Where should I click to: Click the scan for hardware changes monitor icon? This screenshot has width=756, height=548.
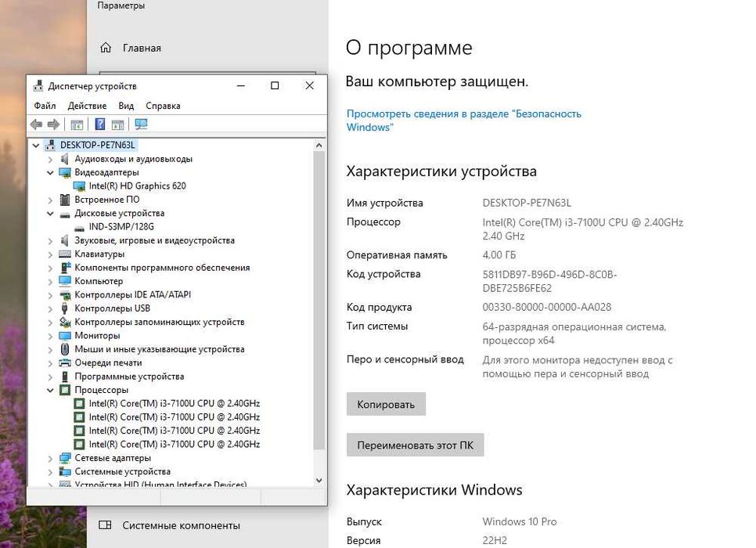(142, 124)
